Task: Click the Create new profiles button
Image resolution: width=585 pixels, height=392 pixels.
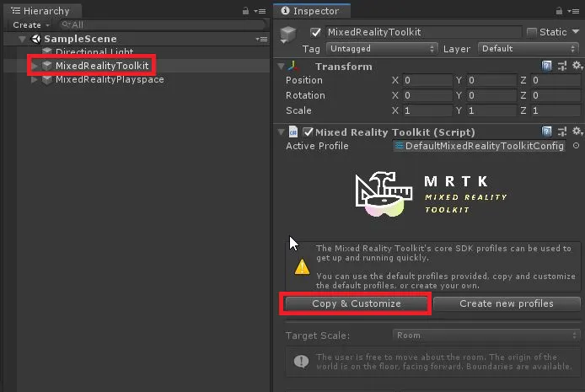Action: pyautogui.click(x=507, y=303)
